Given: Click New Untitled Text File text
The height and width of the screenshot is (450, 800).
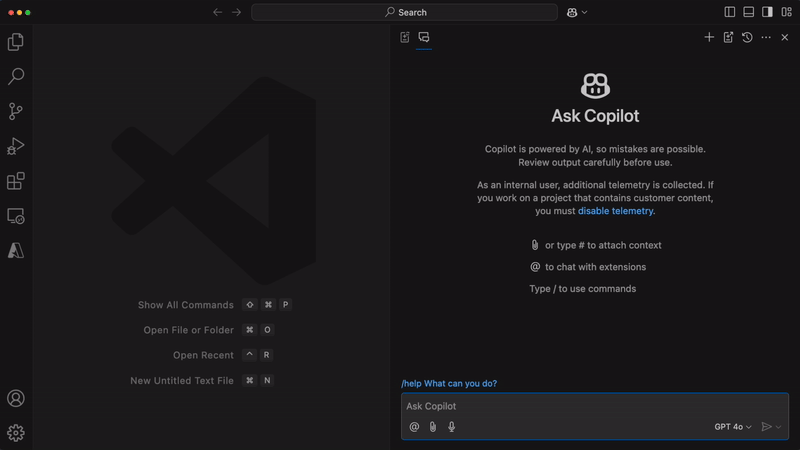Looking at the screenshot, I should pos(182,381).
